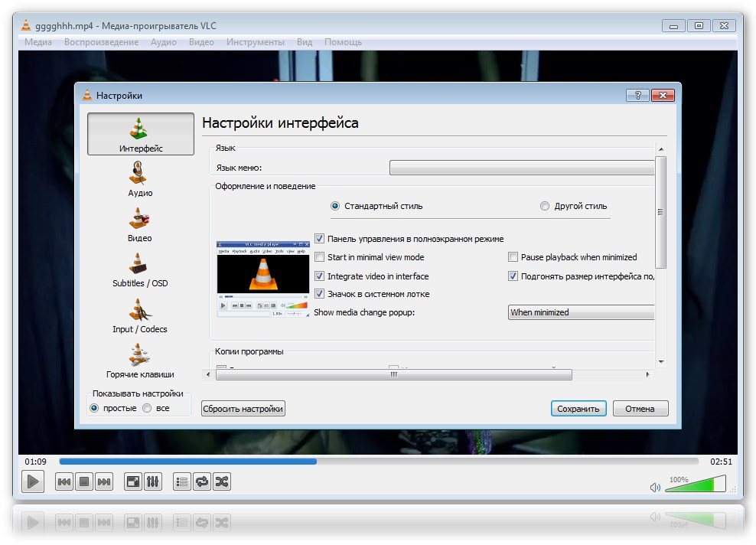Viewport: 756px width, 545px height.
Task: Open the 'Воспроизведение' menu
Action: tap(101, 42)
